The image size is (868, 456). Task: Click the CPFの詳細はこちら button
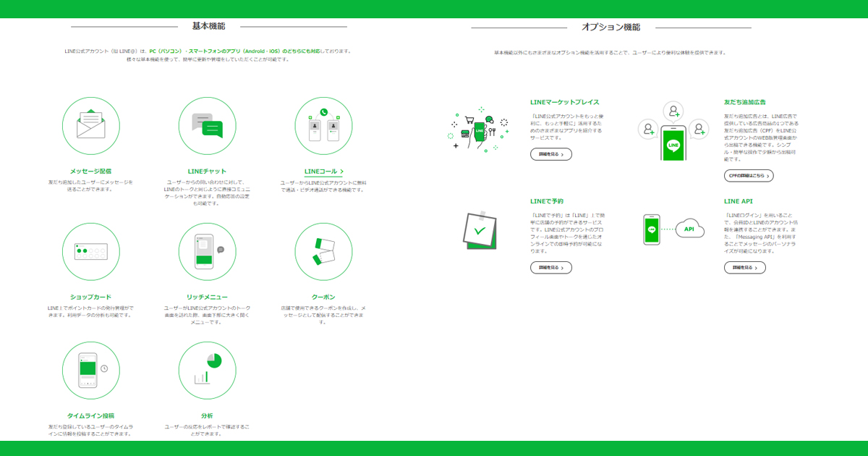click(x=749, y=176)
